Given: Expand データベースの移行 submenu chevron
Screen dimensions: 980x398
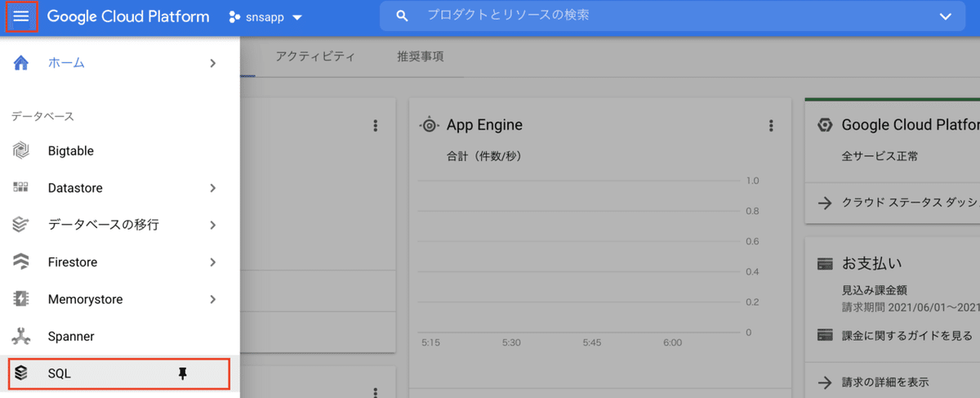Looking at the screenshot, I should (212, 225).
